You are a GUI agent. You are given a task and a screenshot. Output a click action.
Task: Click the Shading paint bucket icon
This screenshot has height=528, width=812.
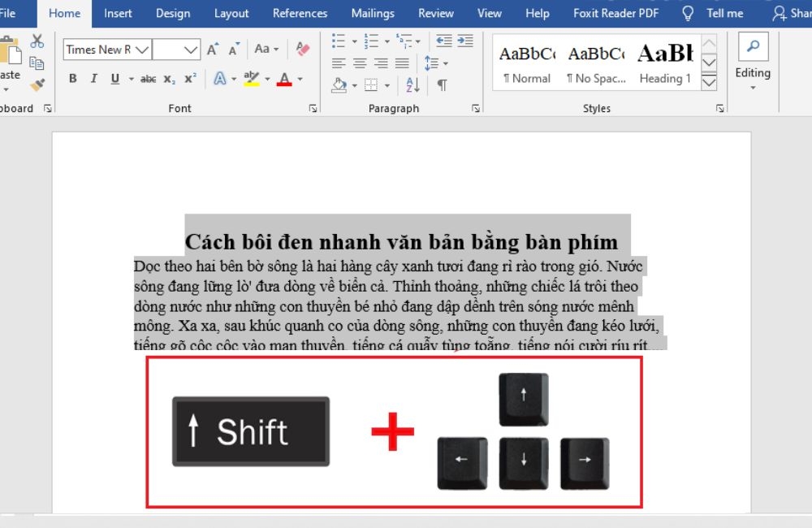pyautogui.click(x=338, y=84)
